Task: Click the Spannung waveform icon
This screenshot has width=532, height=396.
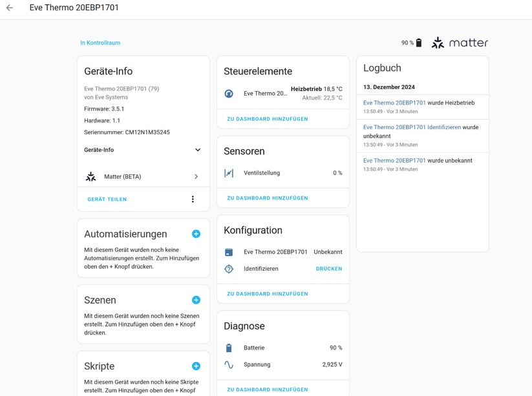Action: click(229, 364)
